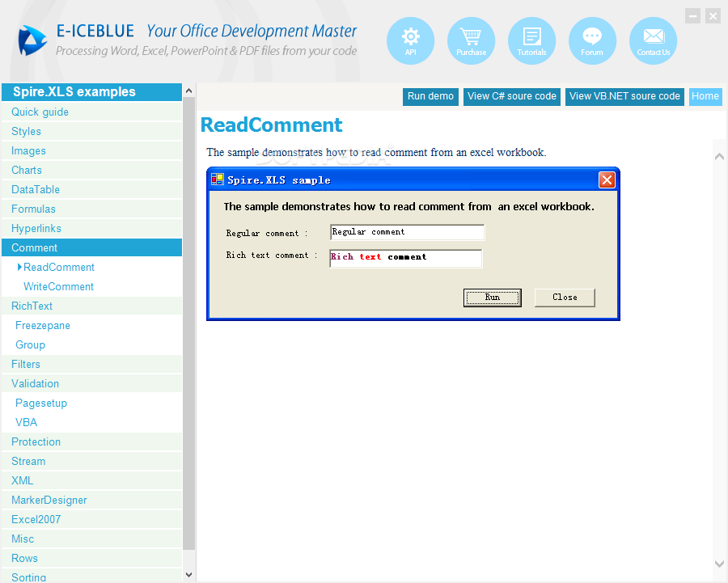This screenshot has height=583, width=728.
Task: Click the Run button in sample dialog
Action: coord(492,298)
